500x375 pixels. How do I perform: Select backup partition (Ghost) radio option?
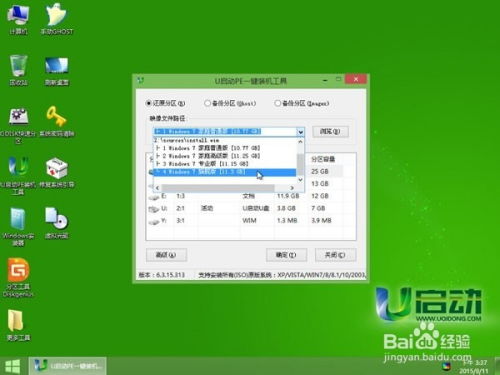(x=207, y=103)
